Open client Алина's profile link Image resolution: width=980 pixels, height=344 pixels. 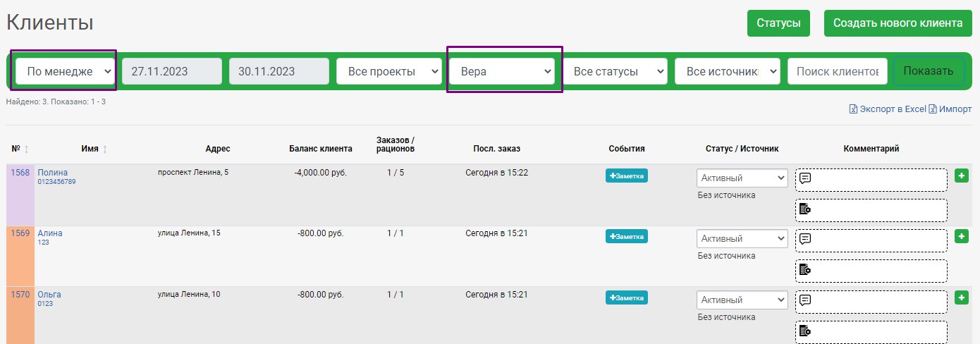pyautogui.click(x=50, y=233)
